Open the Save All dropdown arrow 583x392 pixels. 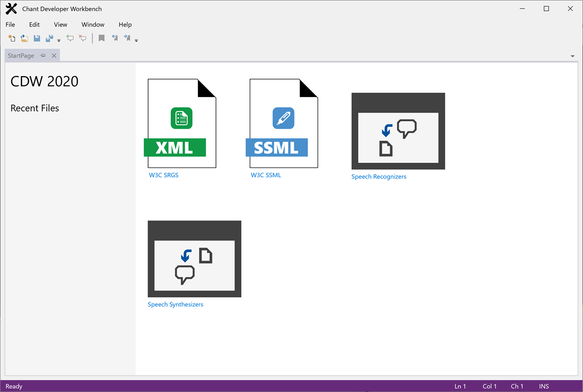point(58,40)
